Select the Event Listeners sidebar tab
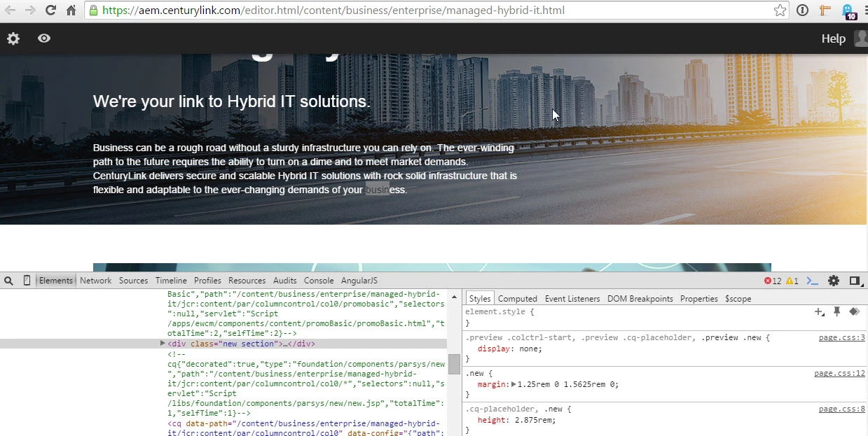This screenshot has height=436, width=868. pos(572,299)
